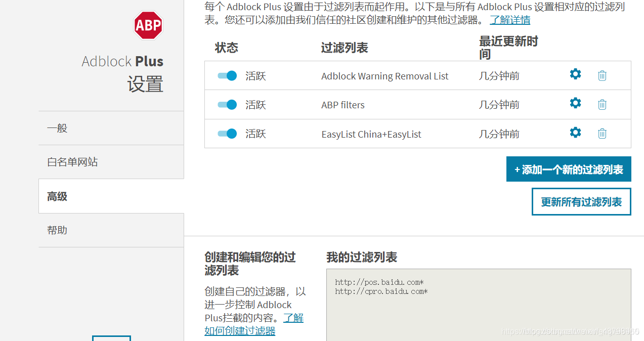Click the 过滤列表 column header
Viewport: 644px width, 341px height.
[345, 48]
